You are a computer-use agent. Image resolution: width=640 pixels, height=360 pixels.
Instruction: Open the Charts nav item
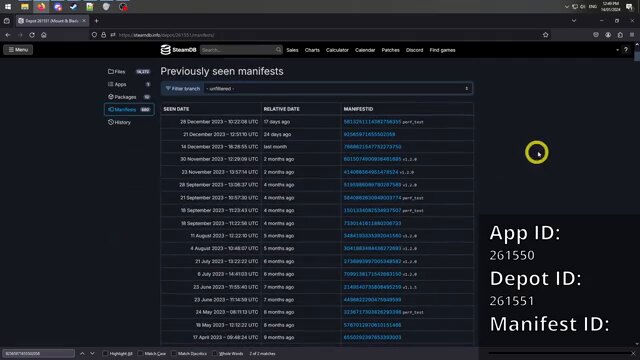click(x=312, y=50)
